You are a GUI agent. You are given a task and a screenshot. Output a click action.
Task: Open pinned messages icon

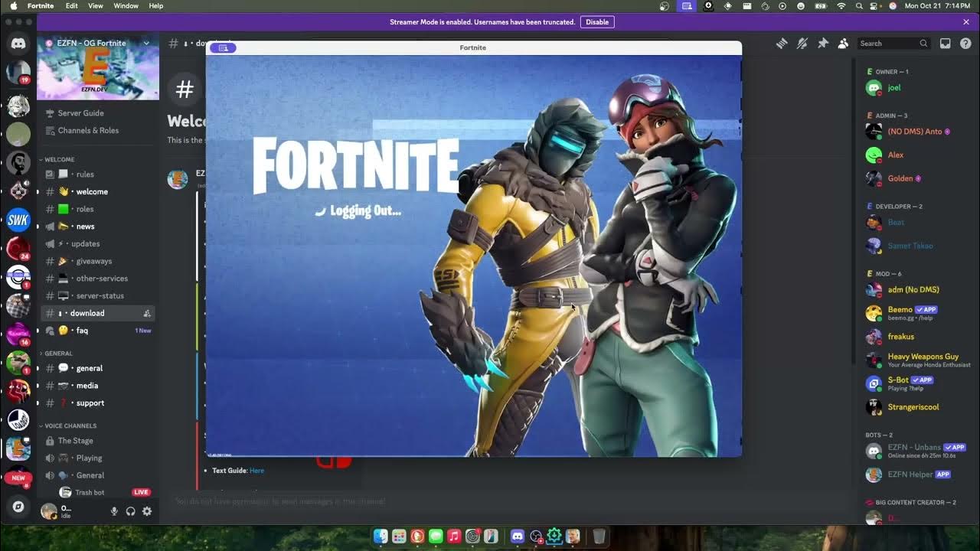click(823, 44)
